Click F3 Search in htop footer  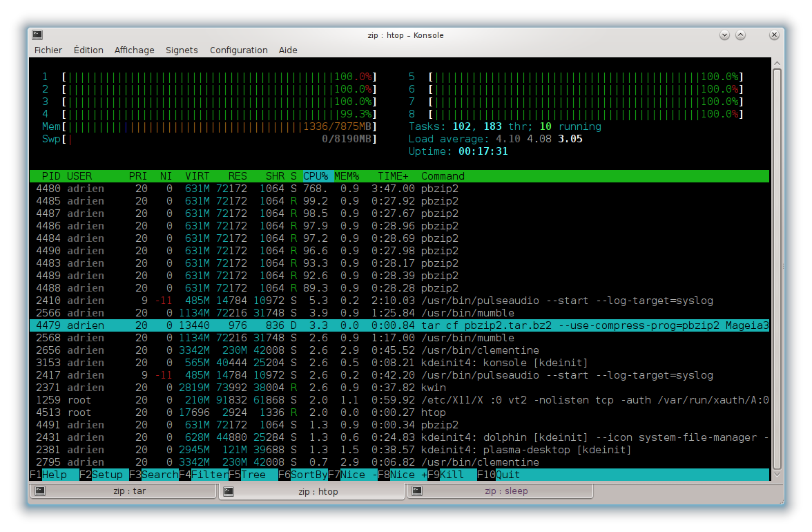[154, 475]
